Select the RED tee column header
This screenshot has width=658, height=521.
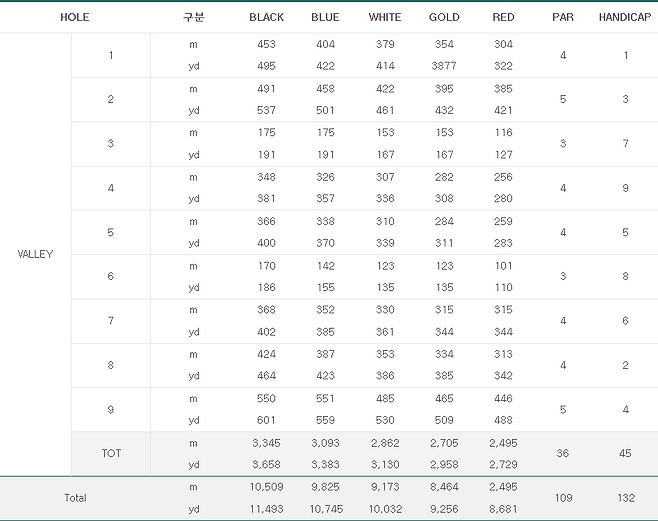click(504, 17)
